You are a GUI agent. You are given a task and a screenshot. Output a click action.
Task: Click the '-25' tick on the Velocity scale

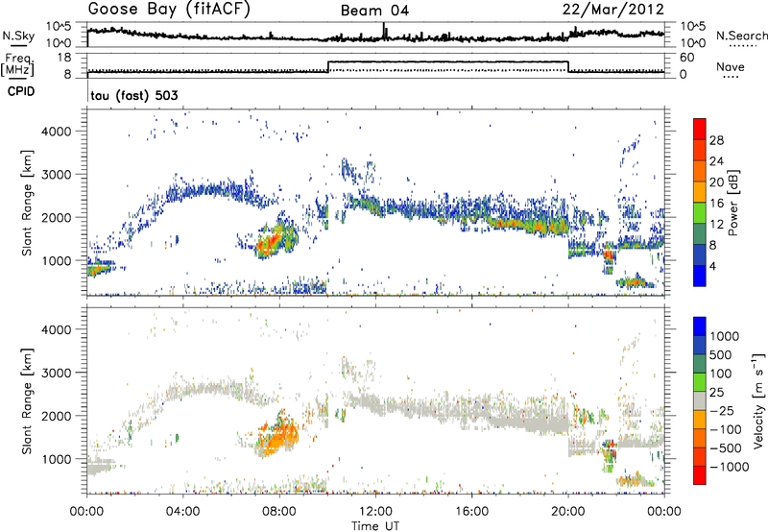coord(722,410)
